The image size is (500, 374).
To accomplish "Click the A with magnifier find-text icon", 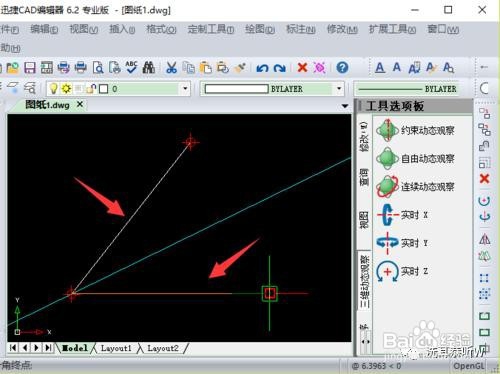I will tap(448, 68).
